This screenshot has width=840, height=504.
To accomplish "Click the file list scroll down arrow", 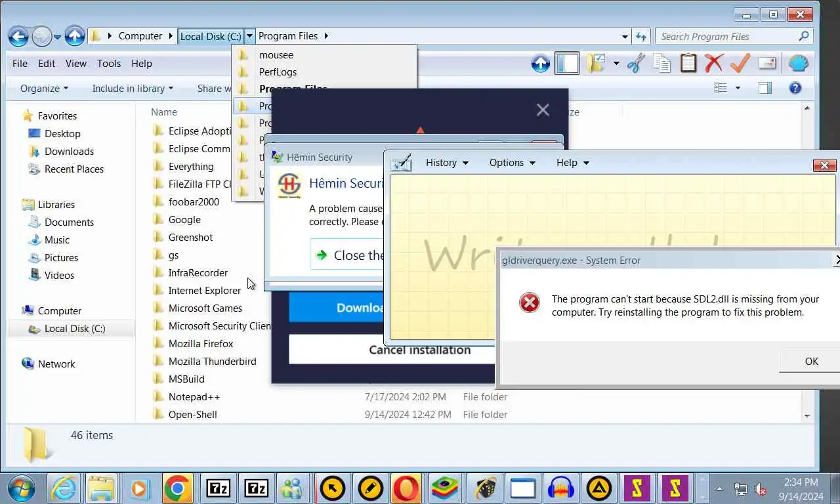I will [x=807, y=416].
